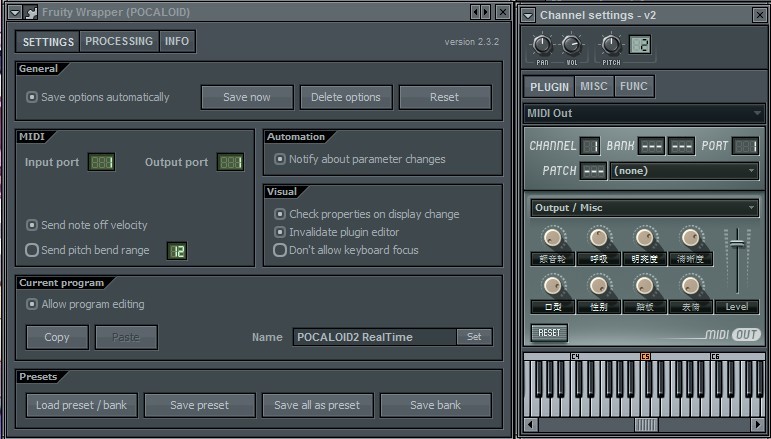771x439 pixels.
Task: Click the piano keyboard scrollbar thumb
Action: (646, 425)
